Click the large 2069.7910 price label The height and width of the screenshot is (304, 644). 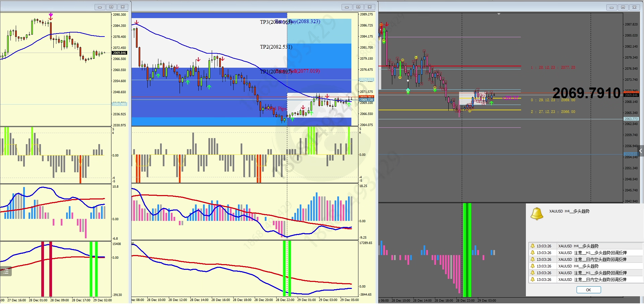tap(586, 93)
